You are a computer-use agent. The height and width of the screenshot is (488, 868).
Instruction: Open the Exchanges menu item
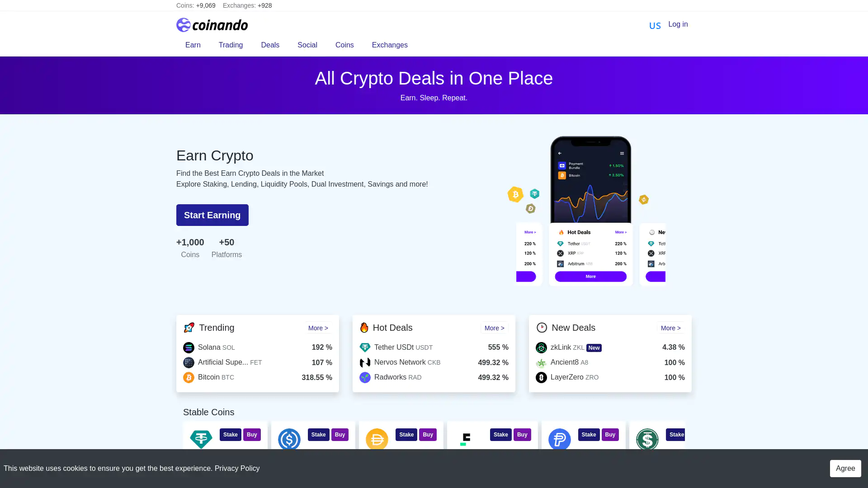point(390,45)
